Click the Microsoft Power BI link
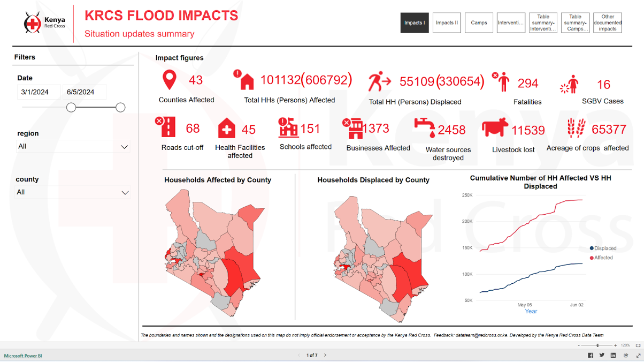 point(22,355)
